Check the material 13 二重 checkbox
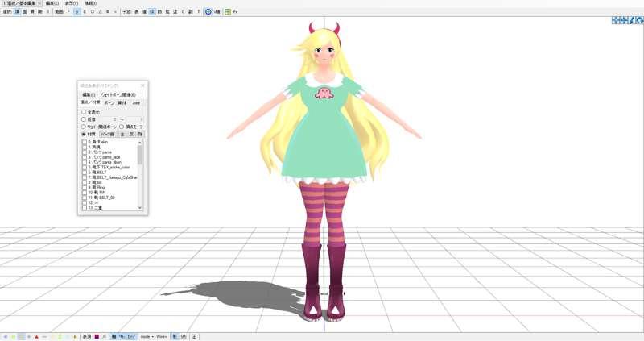The image size is (644, 341). 85,208
